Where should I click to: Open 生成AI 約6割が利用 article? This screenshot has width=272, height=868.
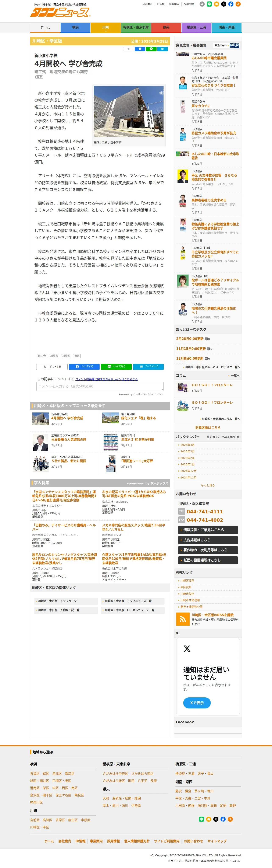137,440
